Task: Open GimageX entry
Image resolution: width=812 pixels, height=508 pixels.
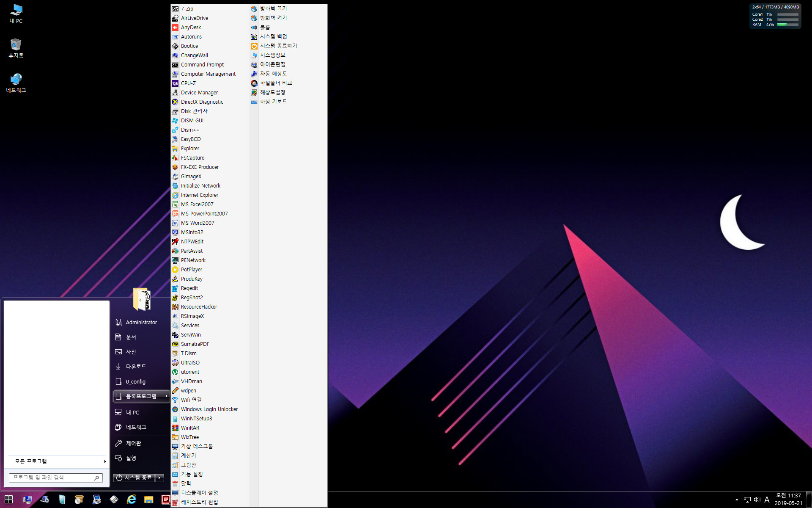Action: click(x=210, y=177)
